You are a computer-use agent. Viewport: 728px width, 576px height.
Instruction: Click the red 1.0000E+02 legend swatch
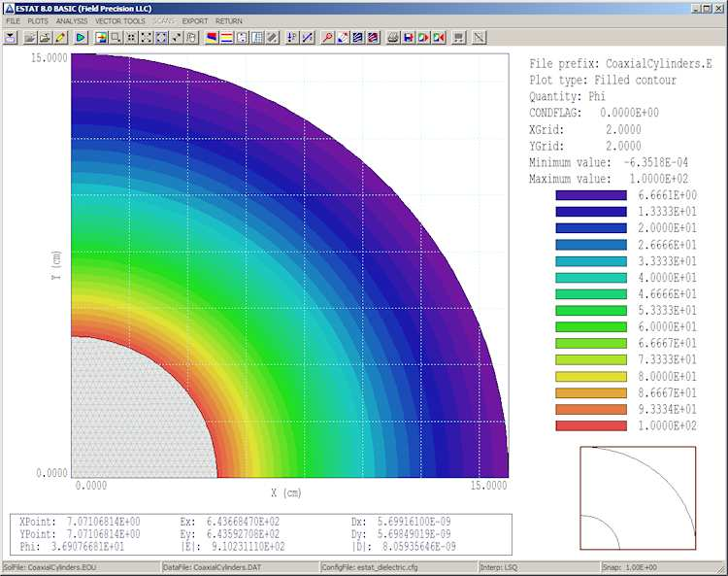tap(590, 425)
